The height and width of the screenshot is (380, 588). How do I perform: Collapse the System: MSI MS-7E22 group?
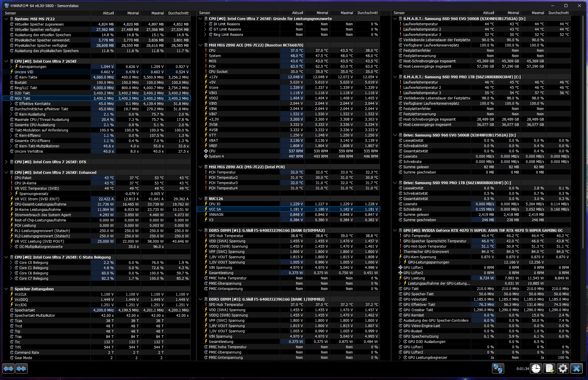(6, 19)
